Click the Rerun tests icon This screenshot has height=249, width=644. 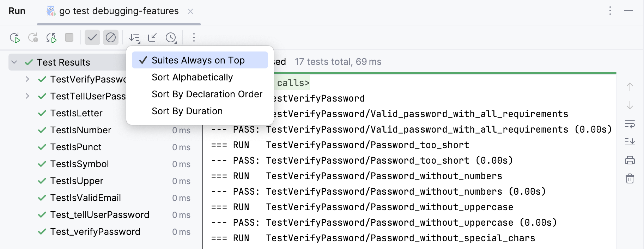15,38
